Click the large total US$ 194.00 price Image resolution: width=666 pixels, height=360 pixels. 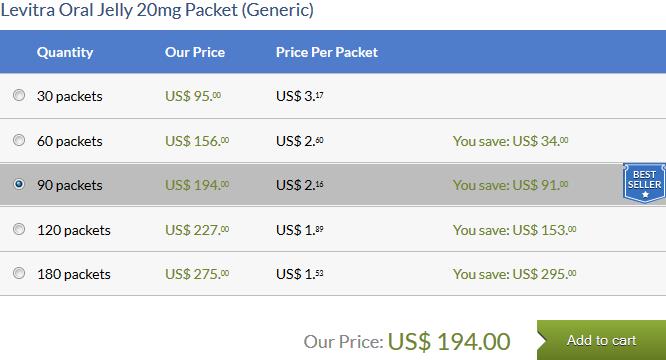point(449,341)
